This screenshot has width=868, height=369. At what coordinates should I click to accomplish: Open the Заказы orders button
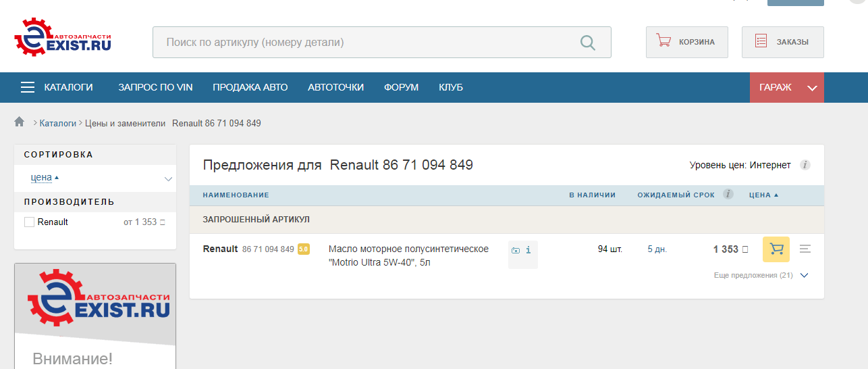coord(782,42)
